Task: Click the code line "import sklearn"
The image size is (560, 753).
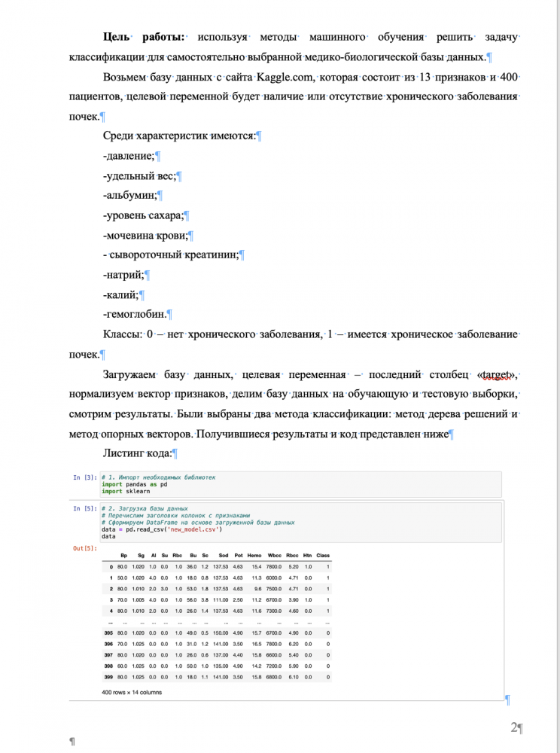Action: point(126,491)
